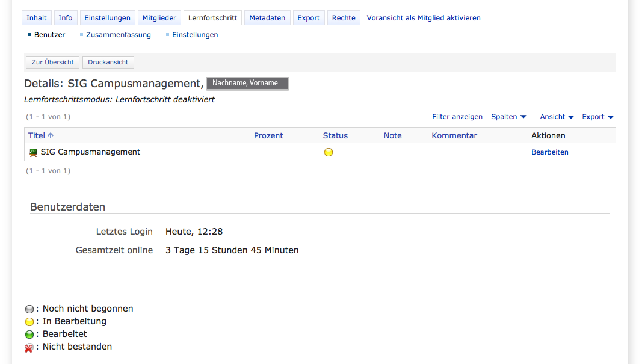This screenshot has width=642, height=364.
Task: Open the Ansicht dropdown menu
Action: click(557, 117)
